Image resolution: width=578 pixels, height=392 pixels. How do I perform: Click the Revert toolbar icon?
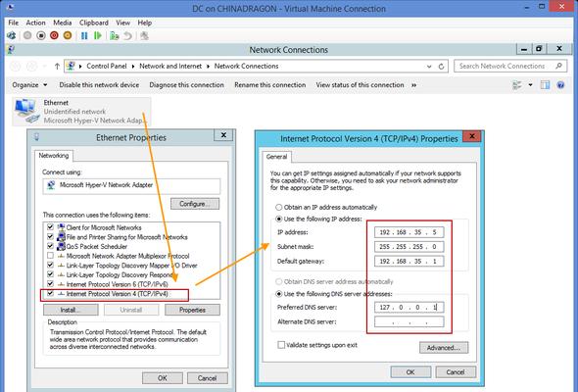click(127, 36)
